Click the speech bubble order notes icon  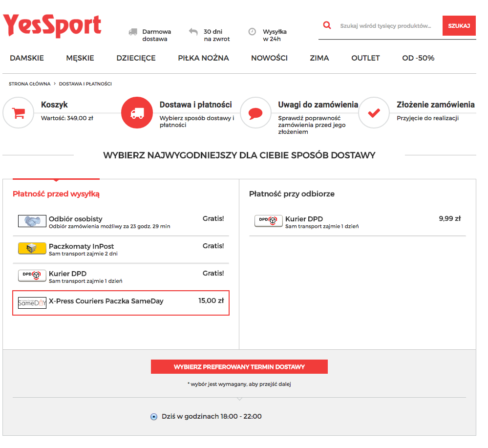click(255, 113)
